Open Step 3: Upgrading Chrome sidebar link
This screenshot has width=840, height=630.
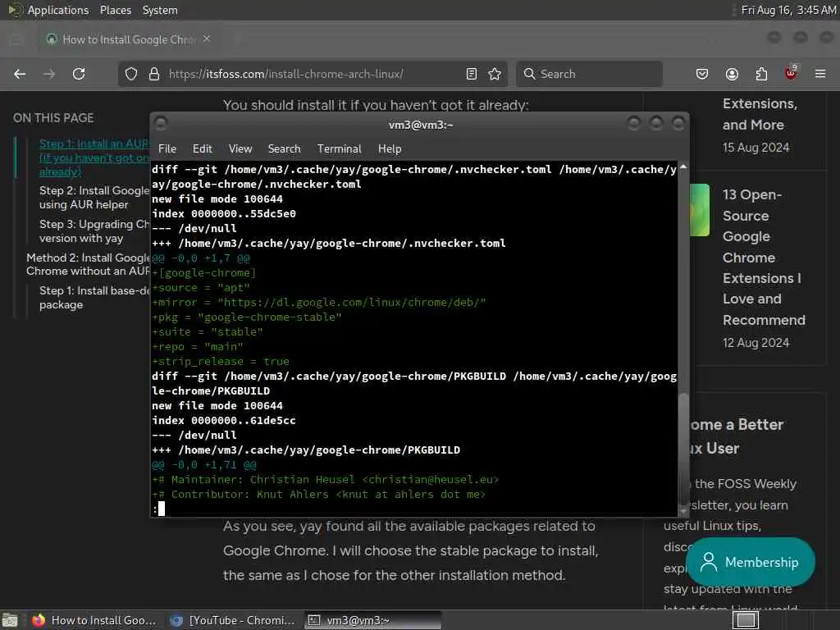click(x=94, y=231)
